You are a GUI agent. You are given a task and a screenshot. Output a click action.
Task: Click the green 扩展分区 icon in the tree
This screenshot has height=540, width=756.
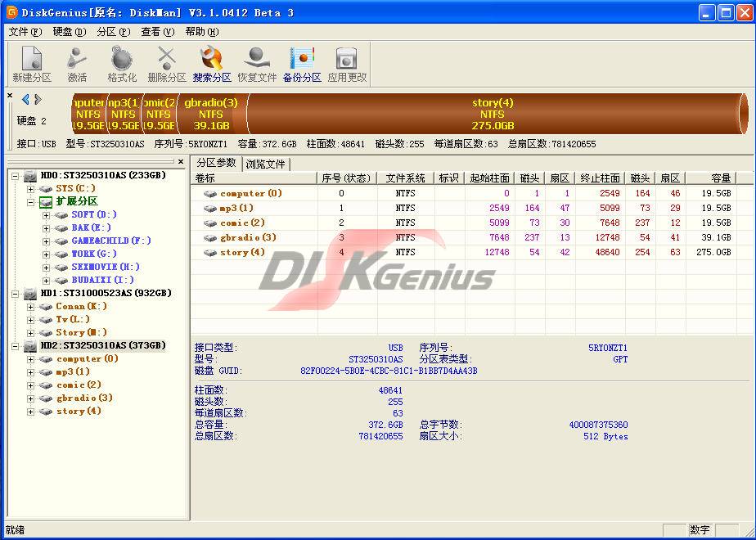(46, 202)
